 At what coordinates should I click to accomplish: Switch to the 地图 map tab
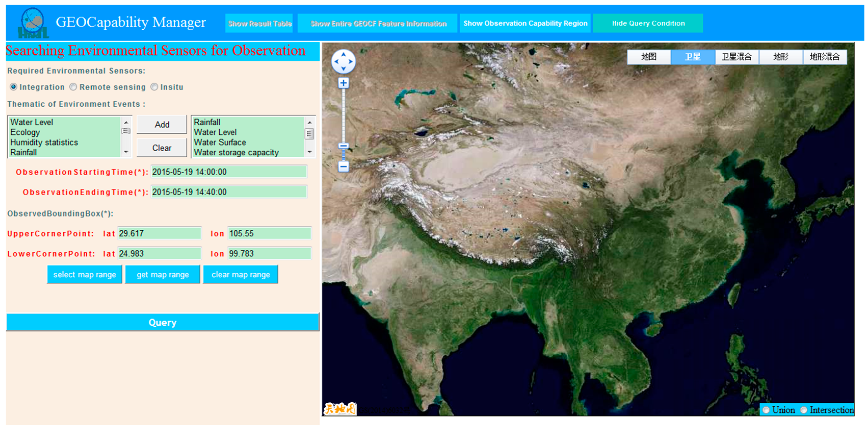click(649, 57)
